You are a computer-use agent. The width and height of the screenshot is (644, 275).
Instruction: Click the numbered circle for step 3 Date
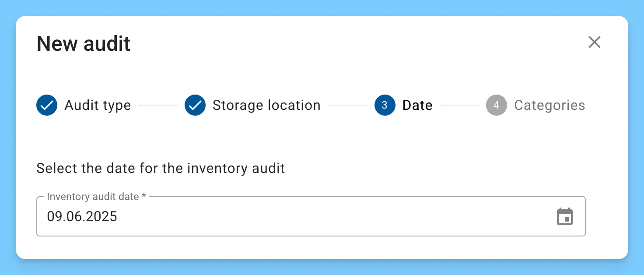click(385, 105)
